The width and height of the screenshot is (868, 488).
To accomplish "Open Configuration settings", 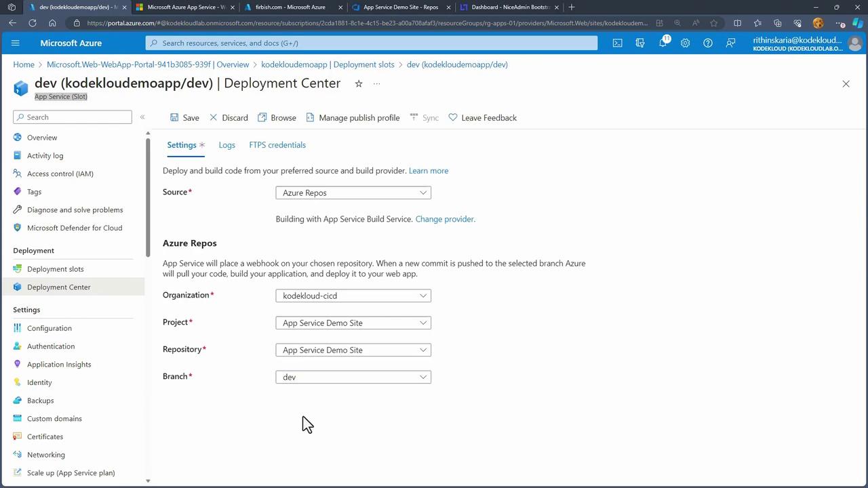I will pos(49,328).
